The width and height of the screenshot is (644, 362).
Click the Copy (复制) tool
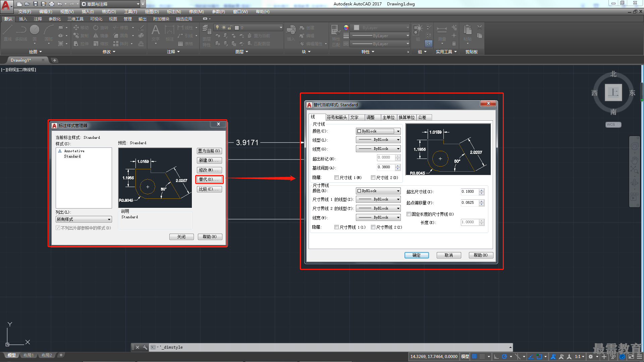81,36
